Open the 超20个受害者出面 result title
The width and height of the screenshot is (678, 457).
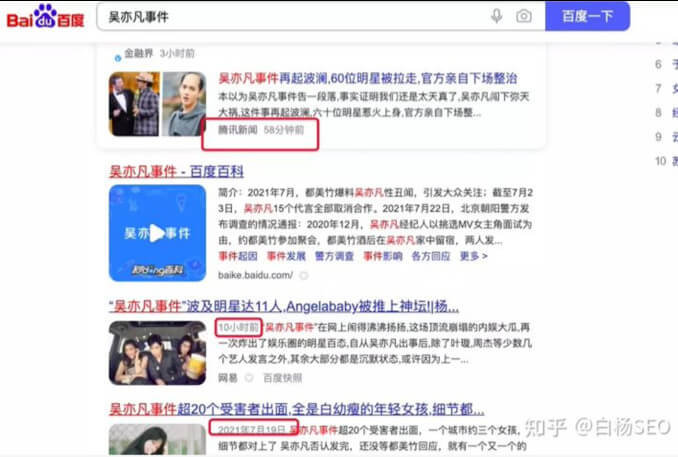(x=297, y=409)
